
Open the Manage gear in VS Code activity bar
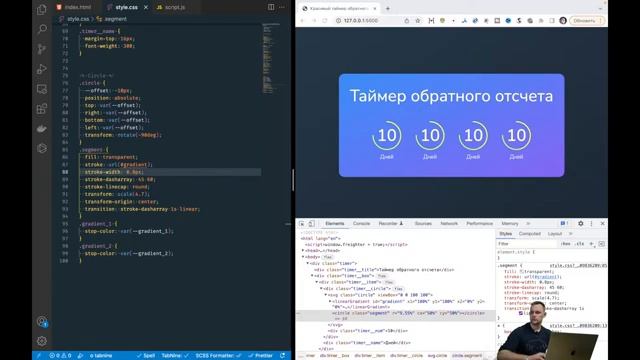(42, 341)
